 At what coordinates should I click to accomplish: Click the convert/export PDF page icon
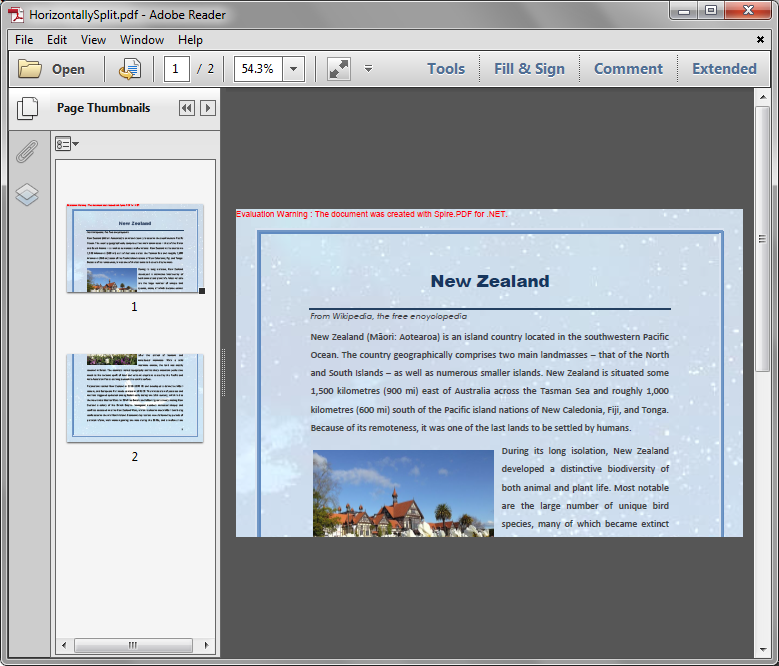point(130,69)
